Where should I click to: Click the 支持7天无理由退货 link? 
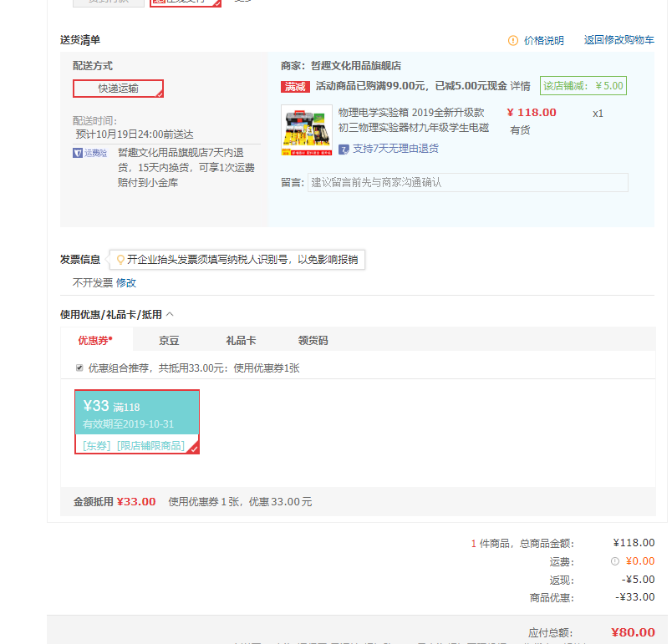pos(395,149)
